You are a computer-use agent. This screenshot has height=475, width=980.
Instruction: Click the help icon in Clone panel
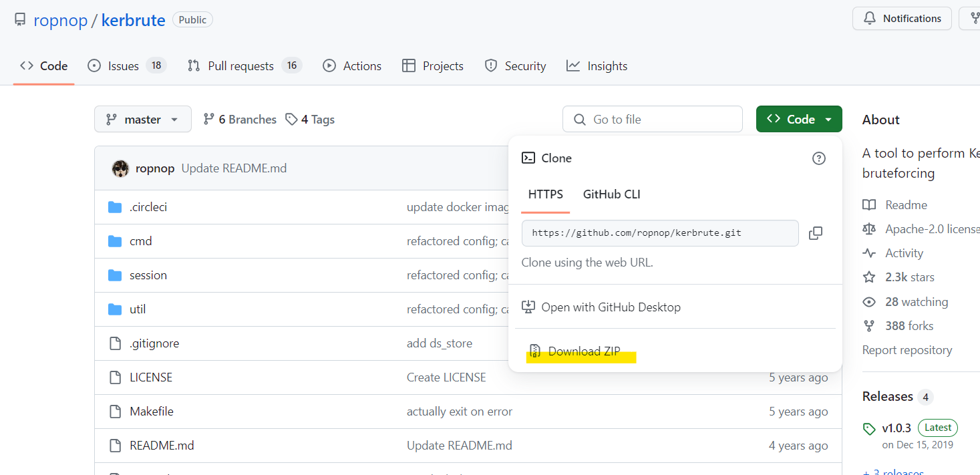click(x=819, y=158)
